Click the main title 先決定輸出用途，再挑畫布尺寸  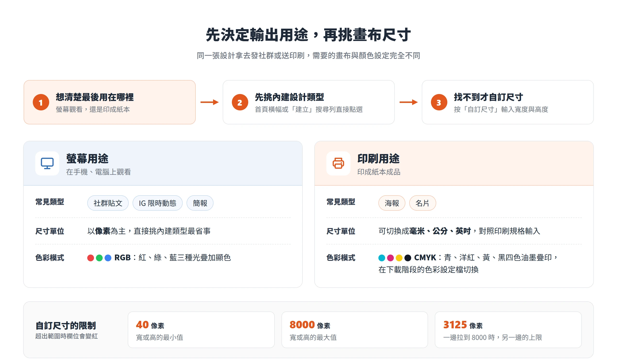(308, 34)
